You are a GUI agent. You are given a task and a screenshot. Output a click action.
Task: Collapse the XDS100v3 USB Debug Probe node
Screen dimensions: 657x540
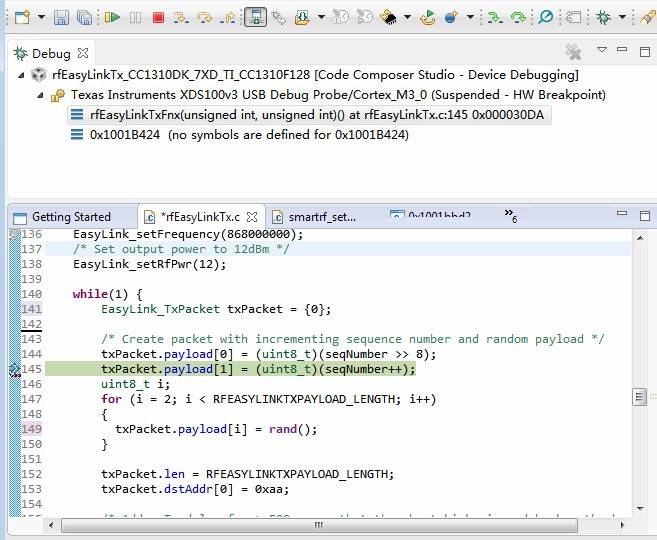coord(40,95)
